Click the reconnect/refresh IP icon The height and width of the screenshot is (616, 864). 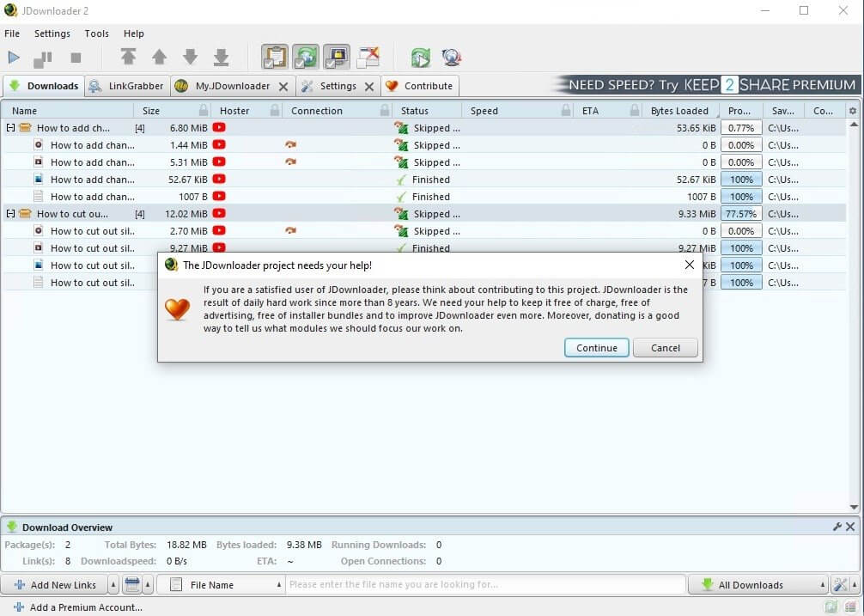pos(421,58)
